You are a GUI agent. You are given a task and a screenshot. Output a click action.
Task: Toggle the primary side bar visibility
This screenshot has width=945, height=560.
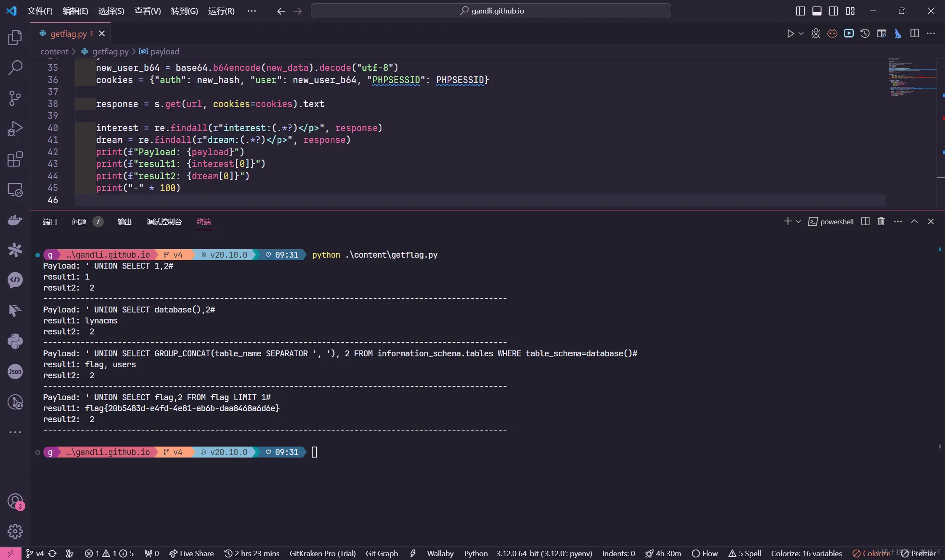point(800,11)
